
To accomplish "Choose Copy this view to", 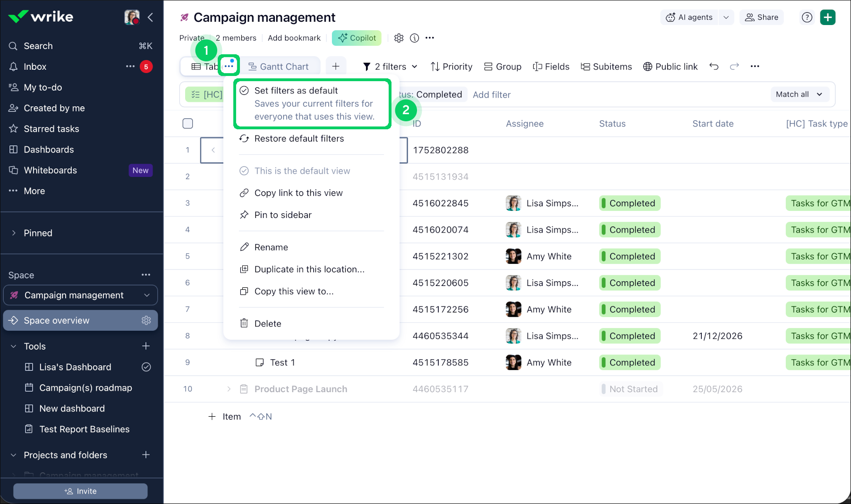I will point(294,292).
